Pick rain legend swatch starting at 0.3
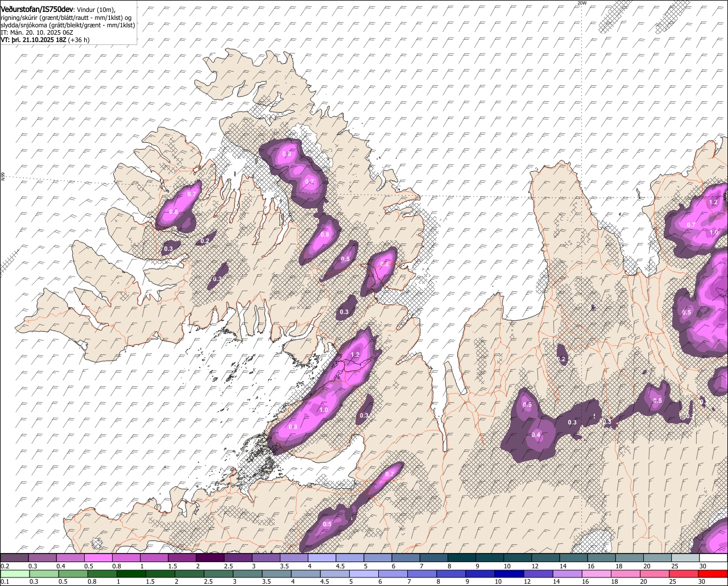The height and width of the screenshot is (586, 728). (44, 573)
